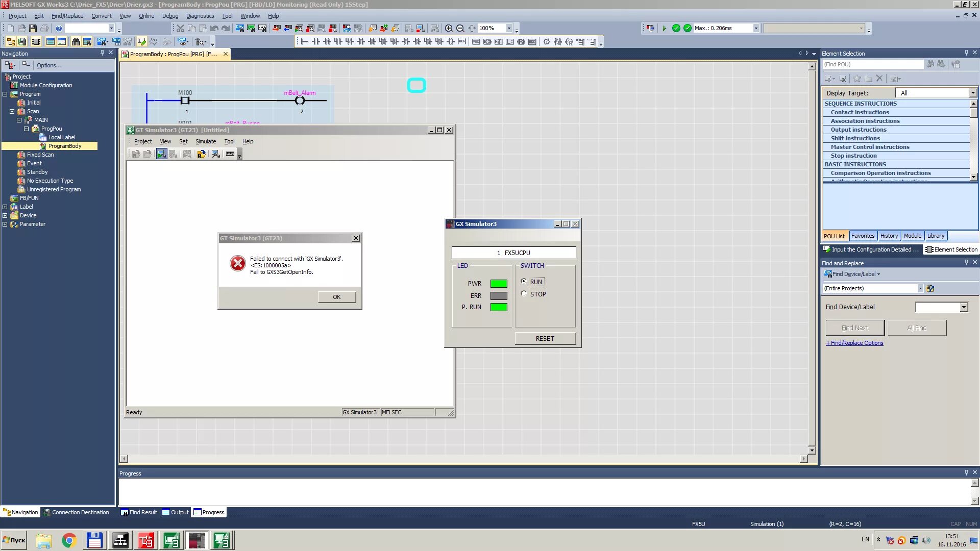Click the Write to PLC icon
Screen dimensions: 980x551
pyautogui.click(x=277, y=29)
